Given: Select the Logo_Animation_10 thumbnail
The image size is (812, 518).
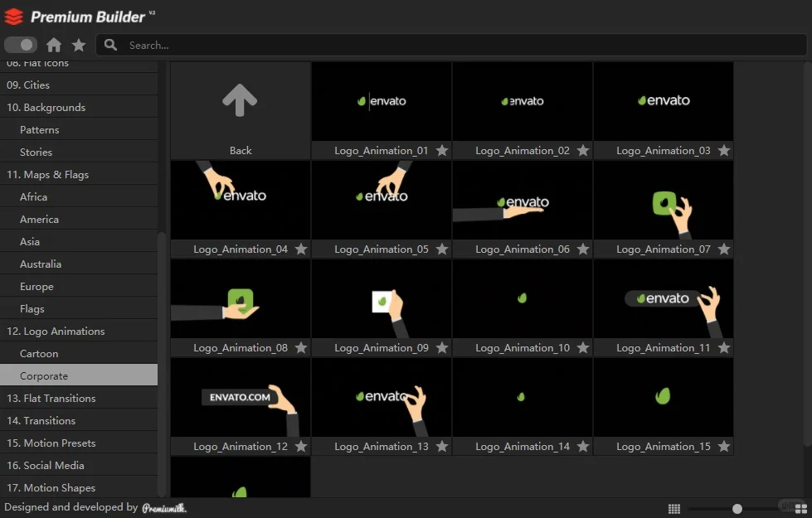Looking at the screenshot, I should 523,298.
